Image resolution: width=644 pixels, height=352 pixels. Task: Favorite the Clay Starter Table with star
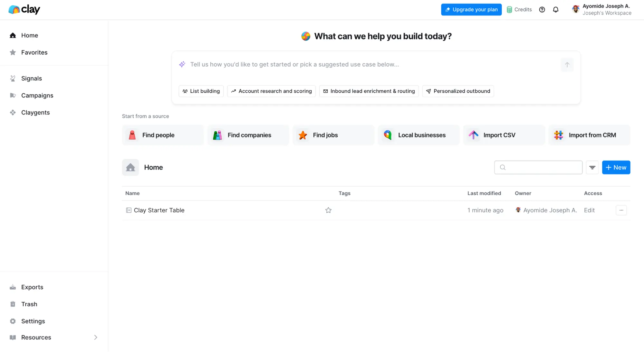click(328, 210)
